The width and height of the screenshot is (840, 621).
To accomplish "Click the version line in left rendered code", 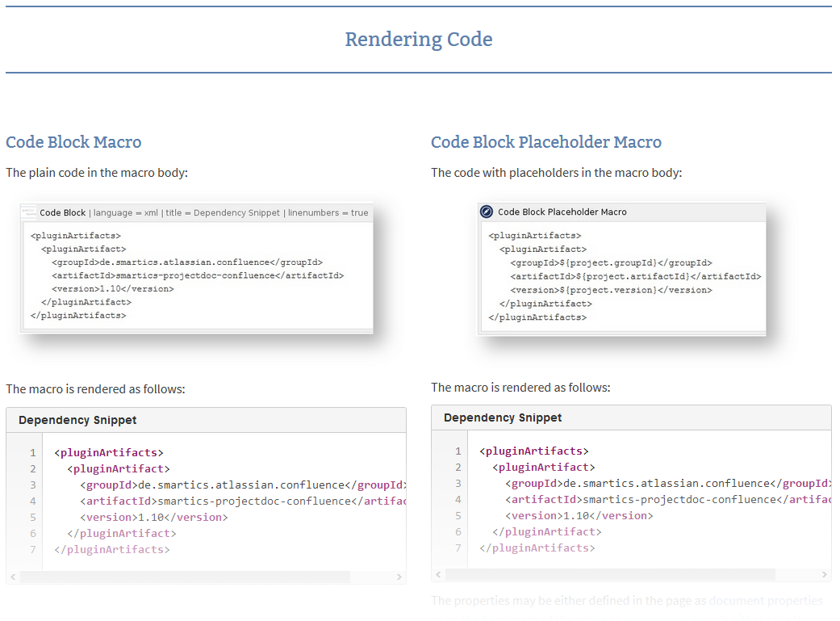I will click(153, 517).
